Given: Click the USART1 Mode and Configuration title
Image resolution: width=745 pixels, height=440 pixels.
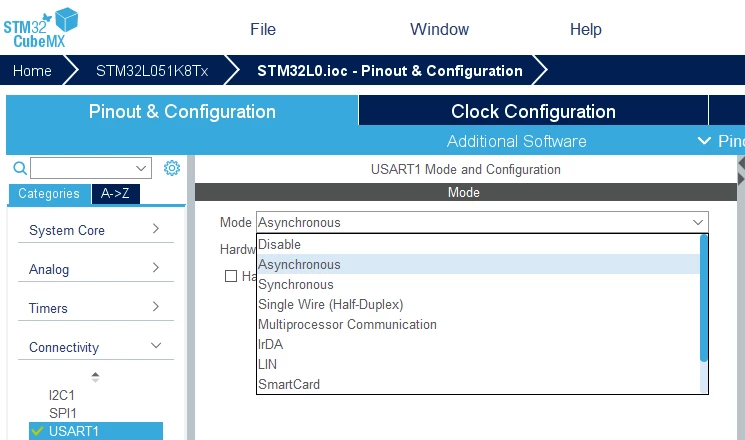Looking at the screenshot, I should [x=466, y=169].
